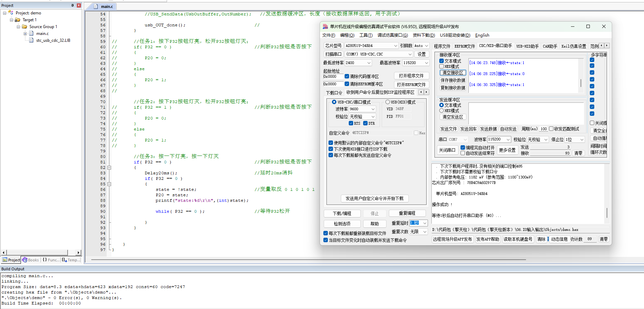Collapse the Project: demo tree node
This screenshot has height=309, width=644.
4,13
